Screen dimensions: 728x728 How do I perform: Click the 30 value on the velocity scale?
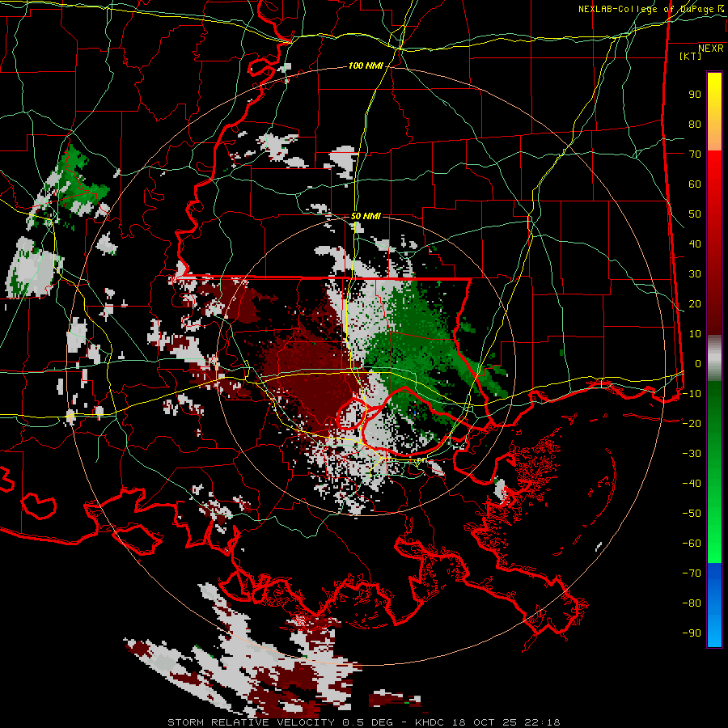coord(695,274)
